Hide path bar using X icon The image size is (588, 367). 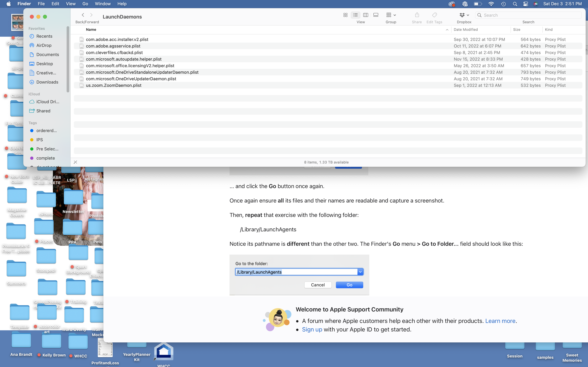(76, 162)
